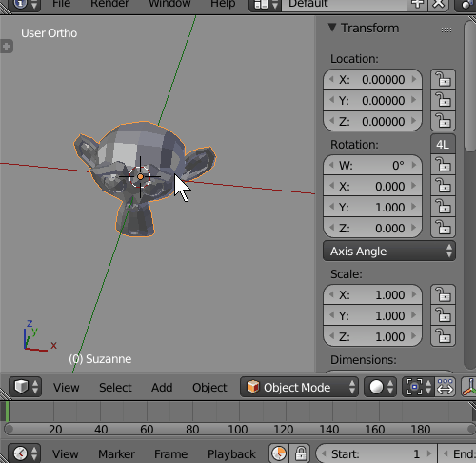The image size is (476, 463).
Task: Open the Frame menu
Action: pos(170,454)
